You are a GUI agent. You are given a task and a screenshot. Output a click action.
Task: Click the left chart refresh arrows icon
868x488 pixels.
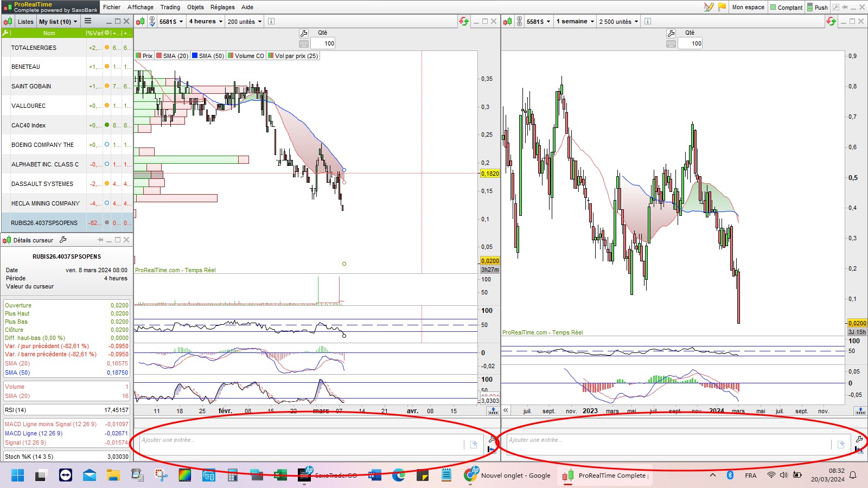click(x=464, y=21)
